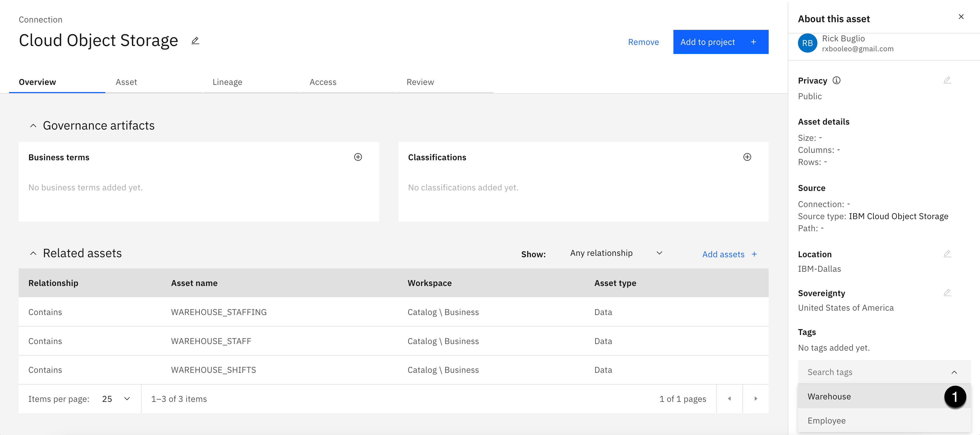Go to previous page arrow in pagination
980x435 pixels.
click(729, 399)
